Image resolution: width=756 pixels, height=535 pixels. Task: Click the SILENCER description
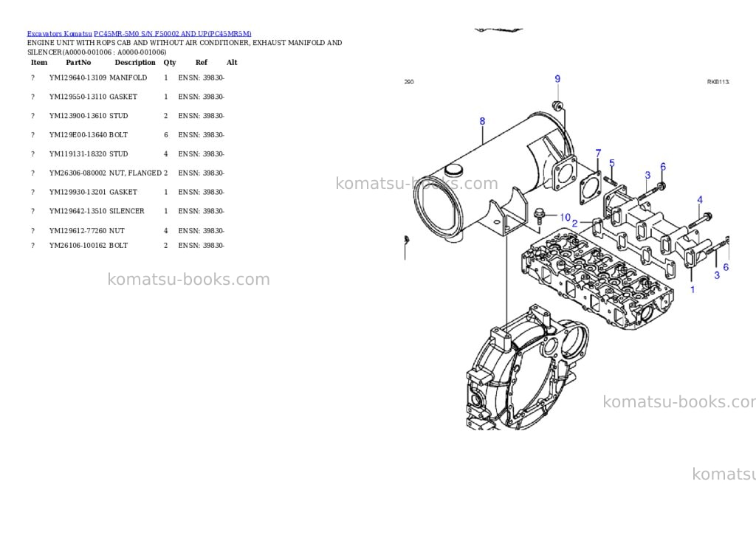click(x=127, y=211)
